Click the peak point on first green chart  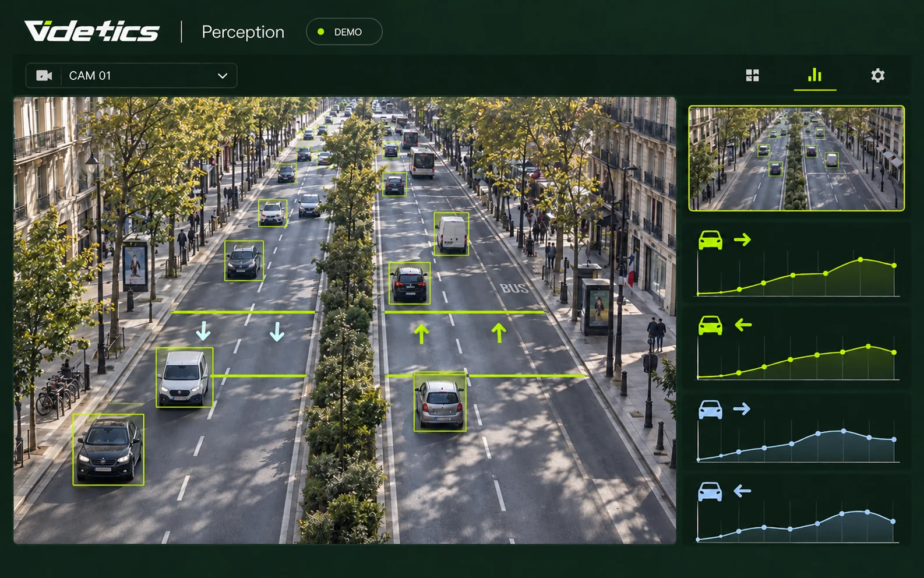coord(860,259)
